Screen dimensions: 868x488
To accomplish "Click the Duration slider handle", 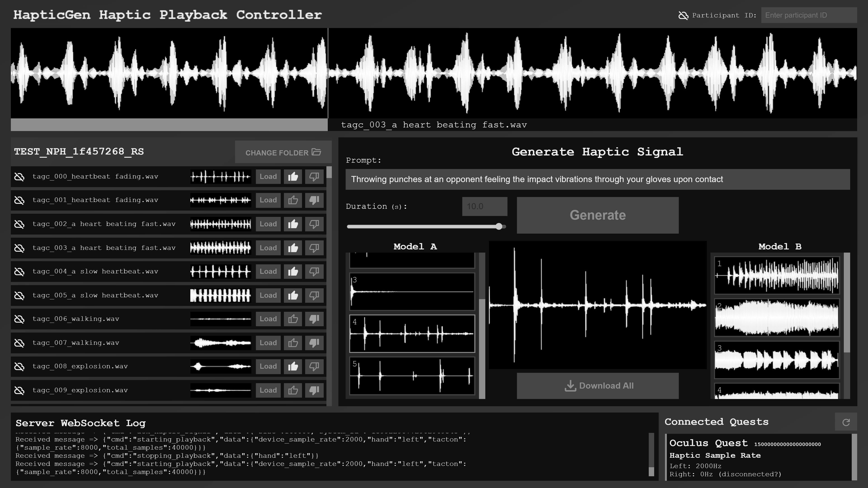I will pyautogui.click(x=499, y=227).
